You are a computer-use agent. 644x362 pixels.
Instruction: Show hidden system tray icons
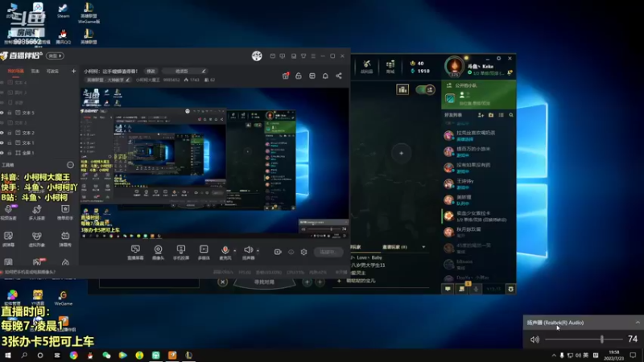pos(554,356)
